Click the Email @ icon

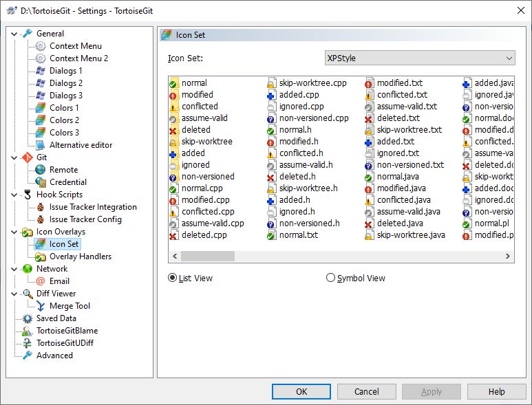41,281
